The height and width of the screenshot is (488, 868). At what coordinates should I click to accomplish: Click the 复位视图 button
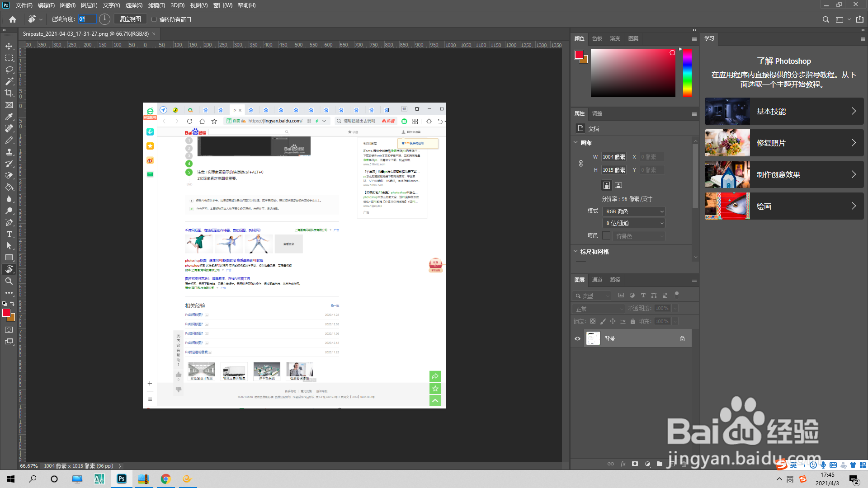pyautogui.click(x=130, y=19)
